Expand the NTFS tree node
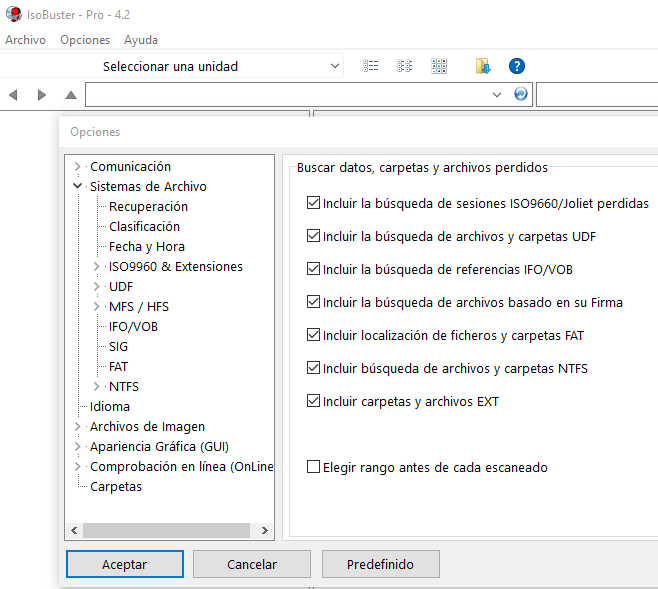The image size is (658, 589). 97,386
